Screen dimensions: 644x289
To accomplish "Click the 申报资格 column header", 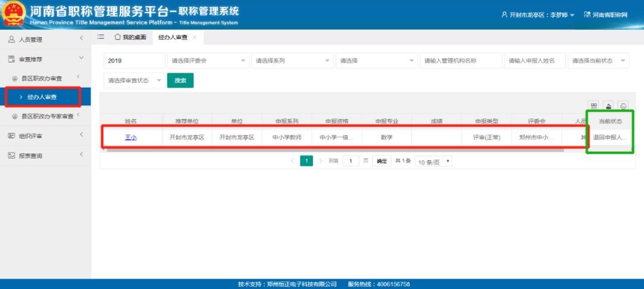I will (337, 121).
